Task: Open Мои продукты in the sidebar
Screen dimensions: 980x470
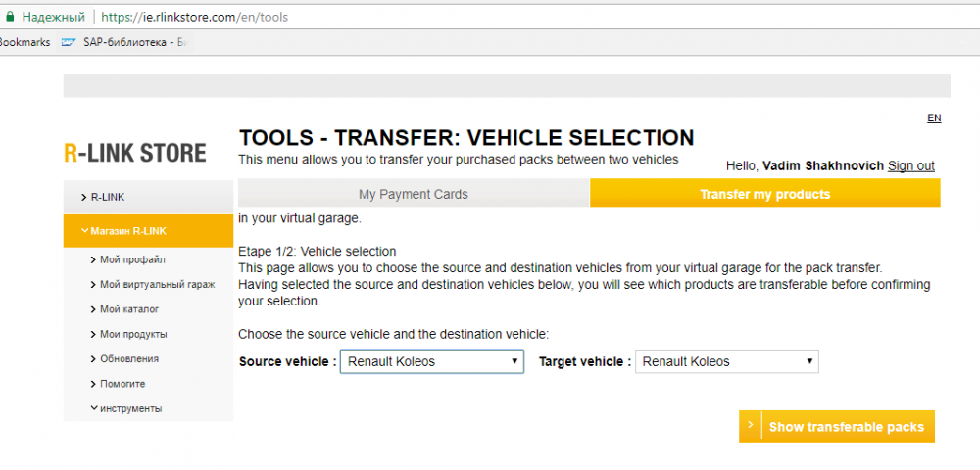Action: click(133, 335)
